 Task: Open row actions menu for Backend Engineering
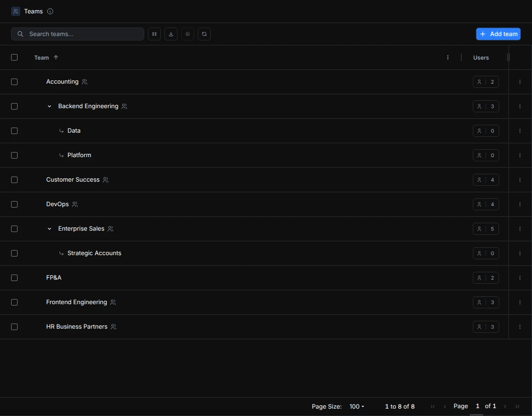[x=520, y=106]
